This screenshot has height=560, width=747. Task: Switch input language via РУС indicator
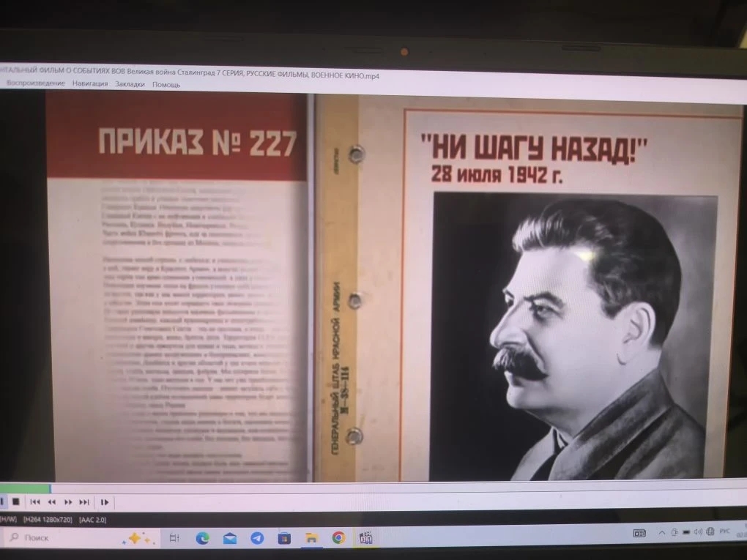point(725,531)
